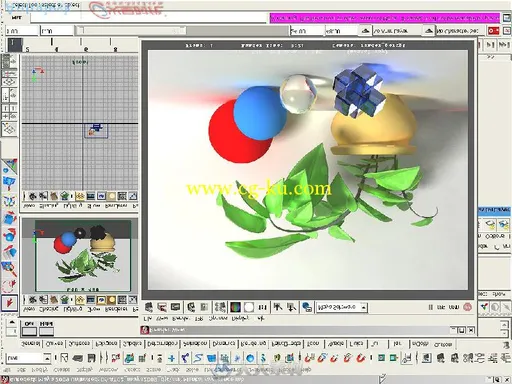Image resolution: width=512 pixels, height=384 pixels.
Task: Click the Save Scene disk icon on the status line
Action: (x=91, y=358)
